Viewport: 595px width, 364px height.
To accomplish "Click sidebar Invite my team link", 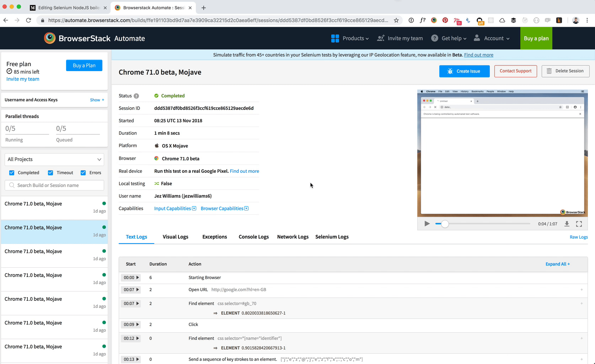I will tap(23, 79).
